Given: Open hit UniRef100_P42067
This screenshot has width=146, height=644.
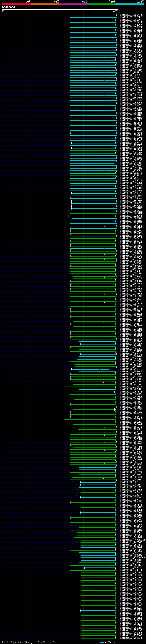Looking at the screenshot, I should tap(131, 25).
